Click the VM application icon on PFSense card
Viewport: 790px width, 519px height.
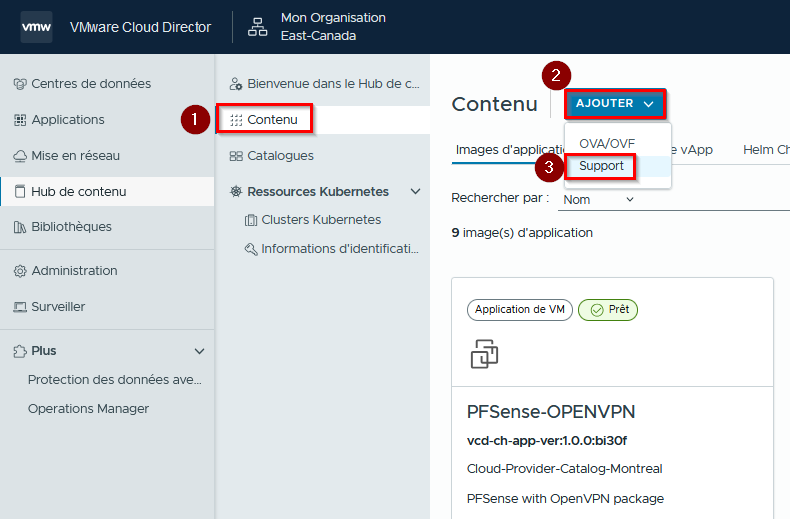pyautogui.click(x=484, y=354)
